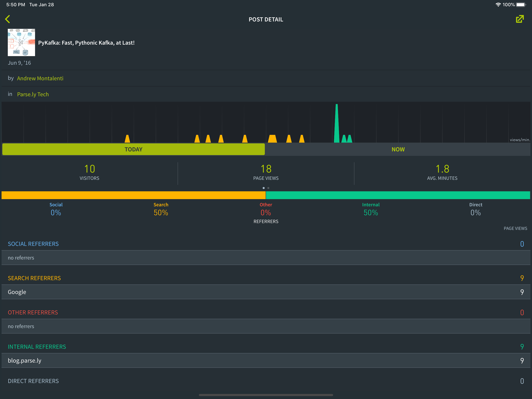Select the orange Search segment of referrer bar
Screen dimensions: 532x399
click(x=133, y=195)
